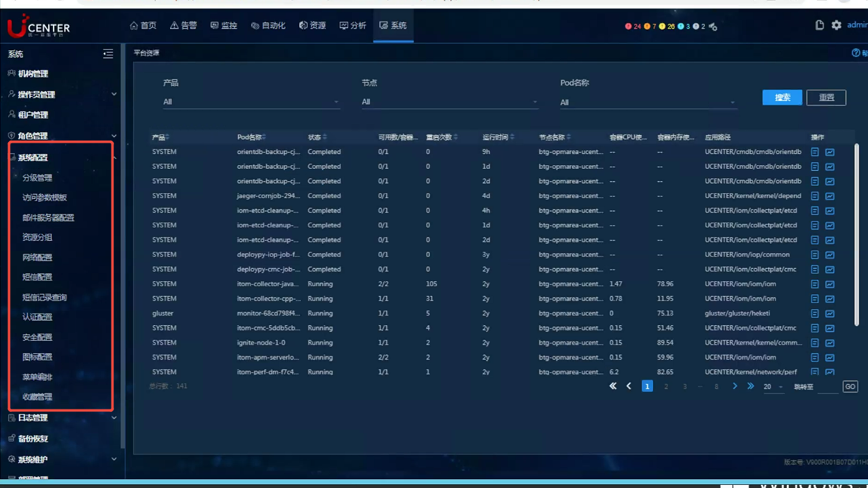868x488 pixels.
Task: View details for gluster monitor pod
Action: (x=814, y=313)
